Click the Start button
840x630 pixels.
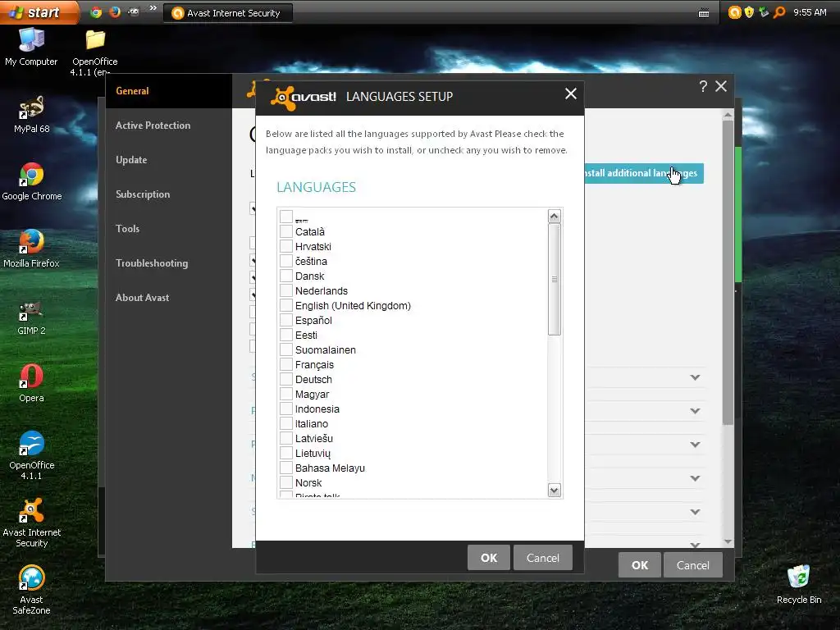pyautogui.click(x=39, y=12)
